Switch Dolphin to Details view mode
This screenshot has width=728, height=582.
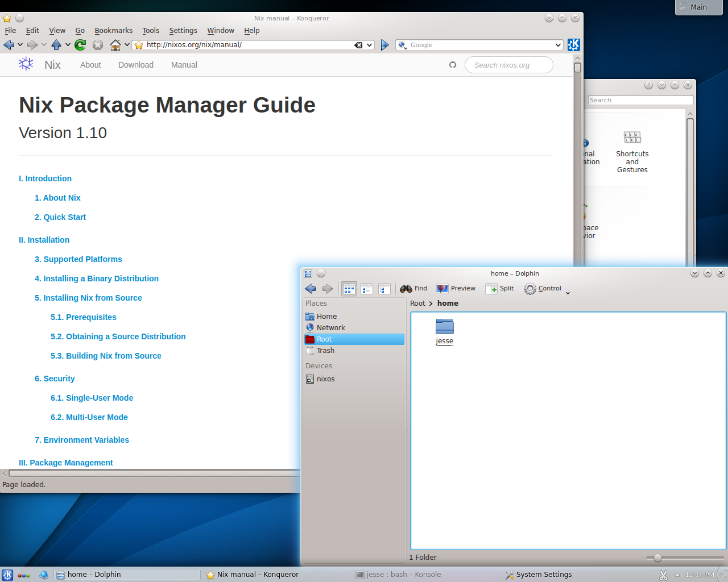[384, 289]
